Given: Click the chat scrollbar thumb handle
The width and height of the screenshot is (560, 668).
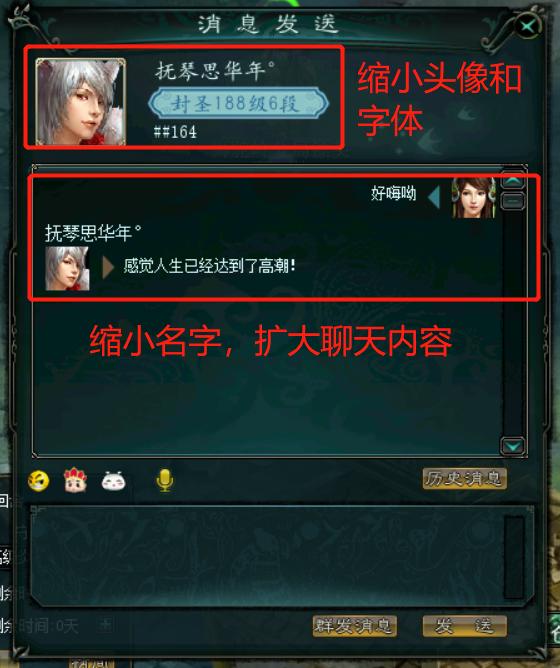Looking at the screenshot, I should tap(512, 200).
